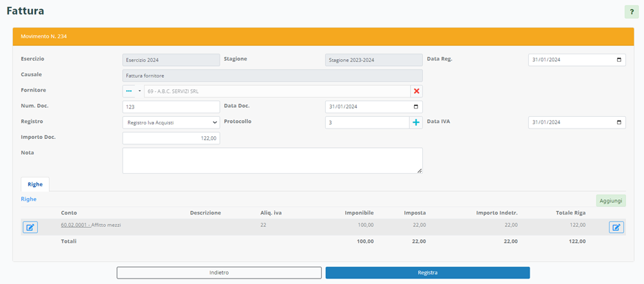
Task: Expand the Registro Iva Acquisti dropdown
Action: (171, 122)
